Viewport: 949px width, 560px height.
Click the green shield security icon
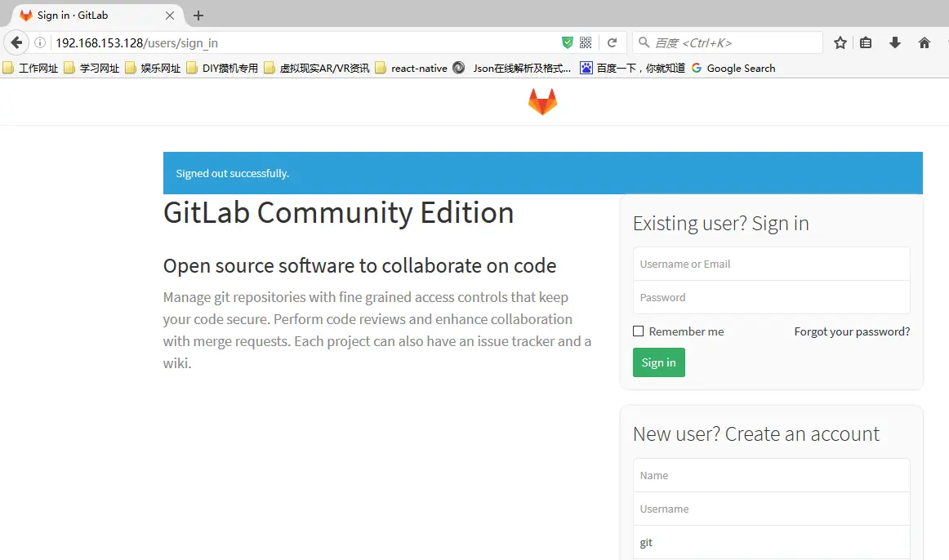click(x=567, y=42)
